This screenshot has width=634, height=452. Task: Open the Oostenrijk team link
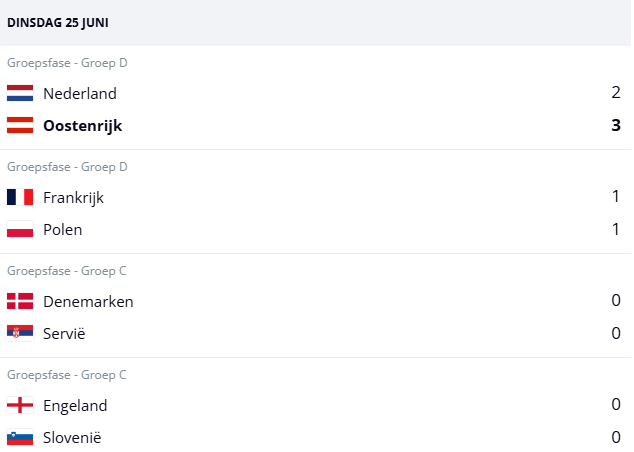[x=83, y=126]
